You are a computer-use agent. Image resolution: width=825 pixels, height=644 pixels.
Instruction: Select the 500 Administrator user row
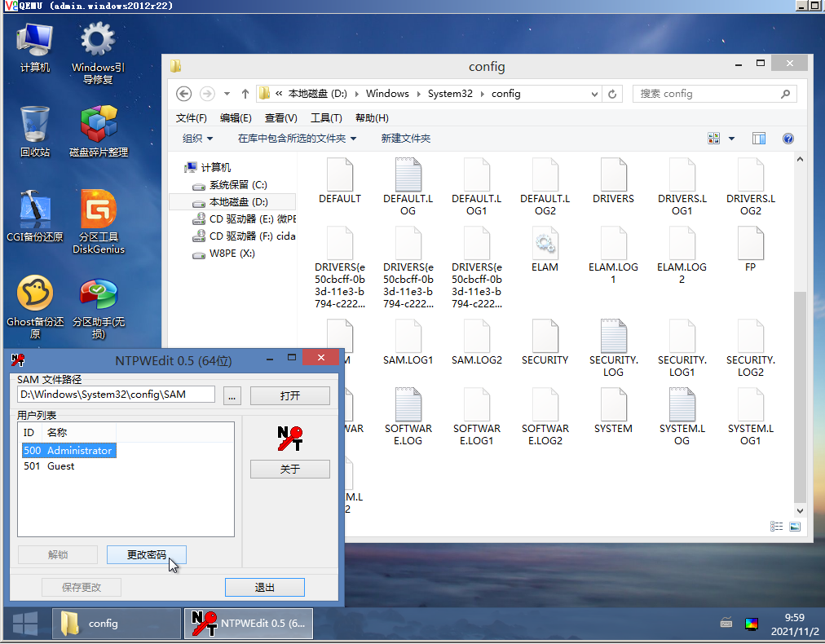pos(69,450)
